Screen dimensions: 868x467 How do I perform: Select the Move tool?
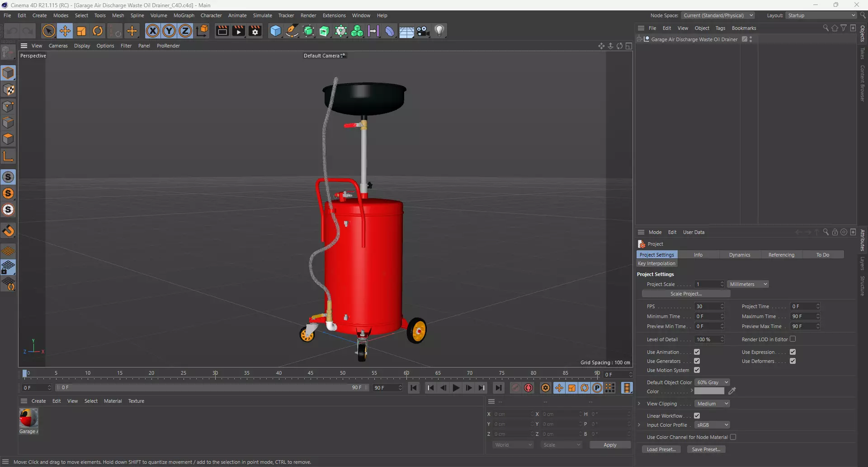point(65,31)
